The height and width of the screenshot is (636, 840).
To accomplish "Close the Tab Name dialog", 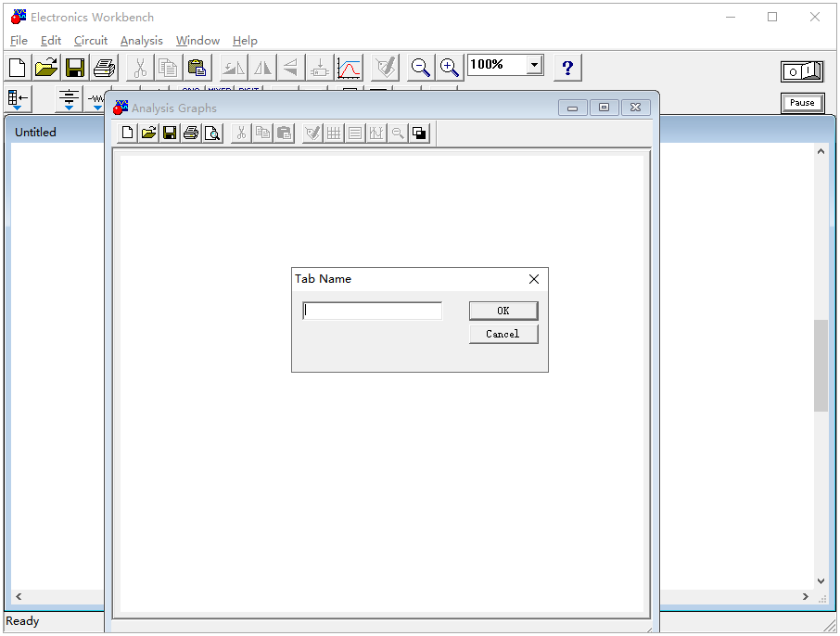I will [533, 279].
